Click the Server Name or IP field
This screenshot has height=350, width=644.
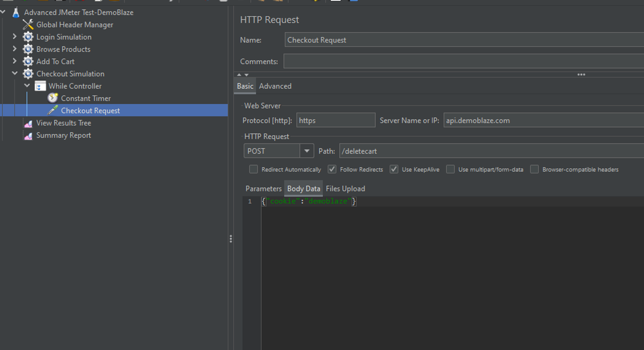click(544, 121)
